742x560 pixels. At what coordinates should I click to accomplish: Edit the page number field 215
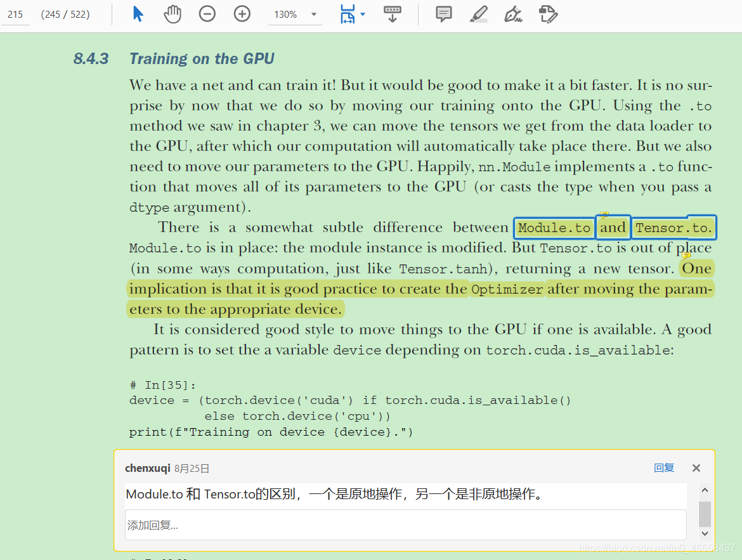coord(16,15)
